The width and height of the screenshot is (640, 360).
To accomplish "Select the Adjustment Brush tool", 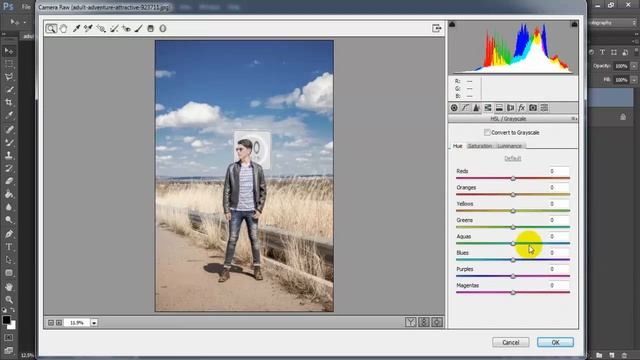I will (138, 29).
